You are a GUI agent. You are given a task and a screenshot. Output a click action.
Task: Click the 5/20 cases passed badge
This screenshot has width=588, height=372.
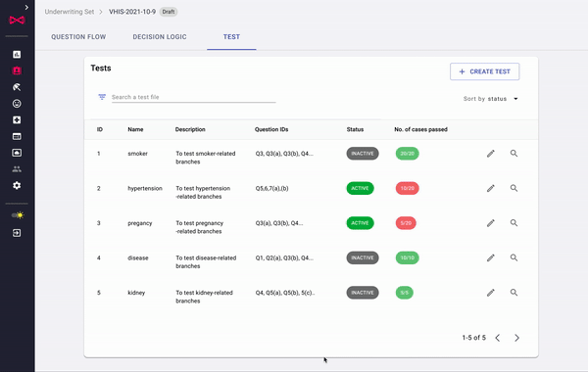(406, 223)
